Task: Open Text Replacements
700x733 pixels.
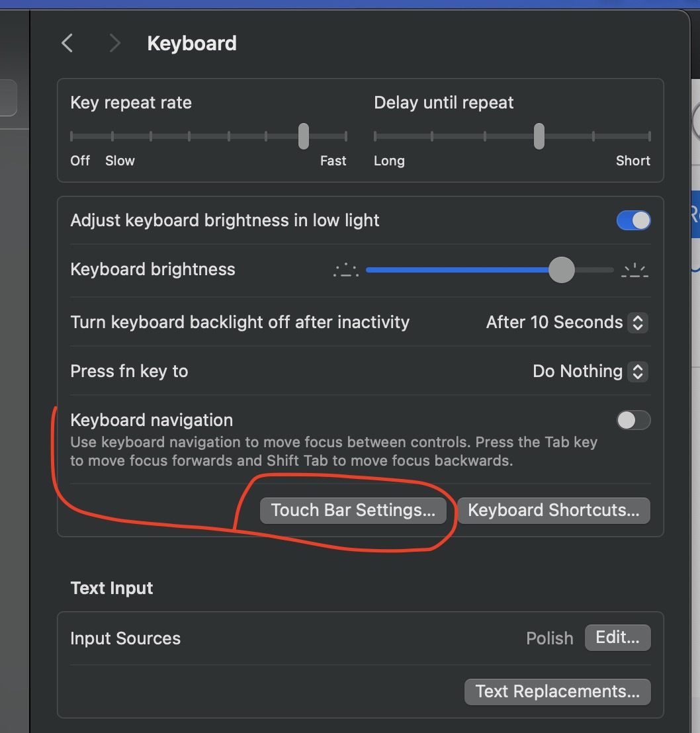Action: click(557, 692)
